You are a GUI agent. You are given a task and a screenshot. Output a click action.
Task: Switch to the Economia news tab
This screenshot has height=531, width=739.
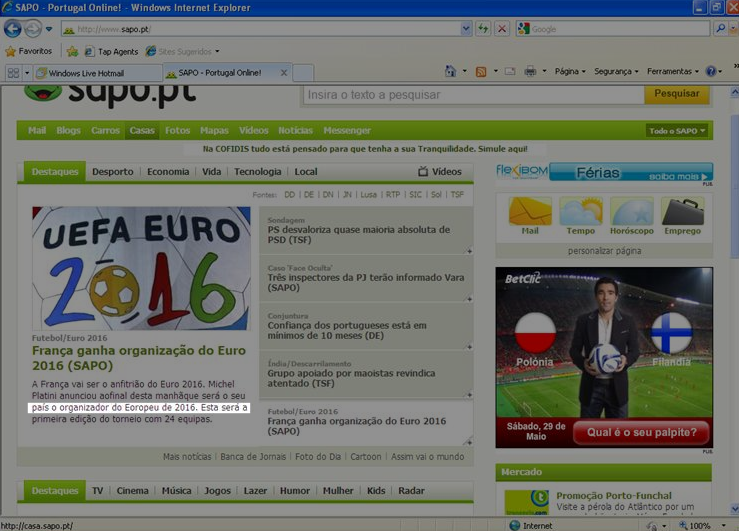168,172
